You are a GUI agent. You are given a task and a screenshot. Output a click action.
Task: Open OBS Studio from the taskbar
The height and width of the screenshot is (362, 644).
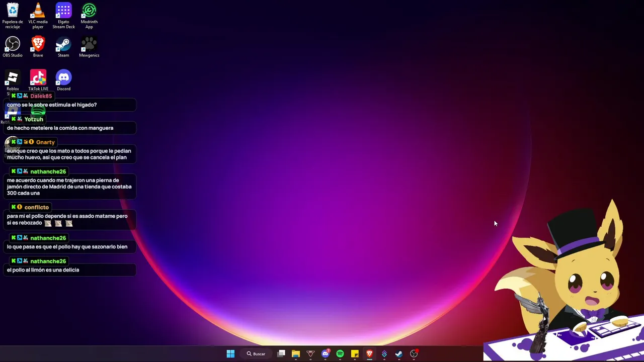point(414,354)
